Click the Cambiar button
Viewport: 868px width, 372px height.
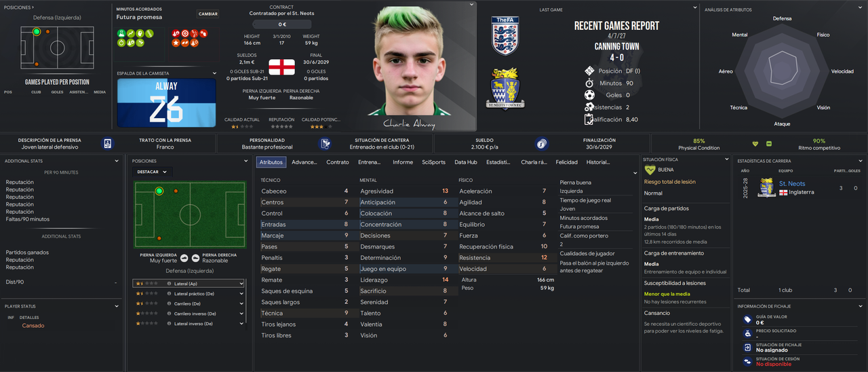click(x=208, y=14)
